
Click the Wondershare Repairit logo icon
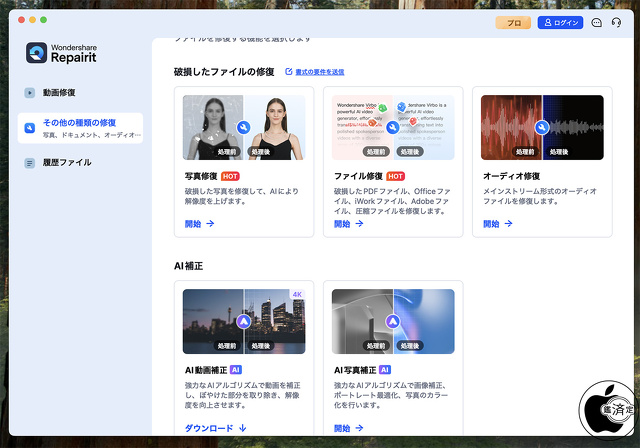pyautogui.click(x=36, y=53)
